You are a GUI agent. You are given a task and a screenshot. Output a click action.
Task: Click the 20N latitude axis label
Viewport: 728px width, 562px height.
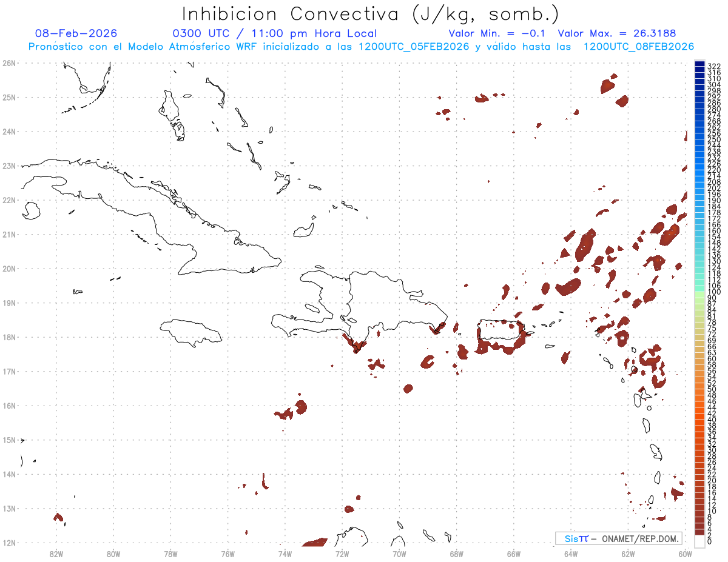point(9,269)
